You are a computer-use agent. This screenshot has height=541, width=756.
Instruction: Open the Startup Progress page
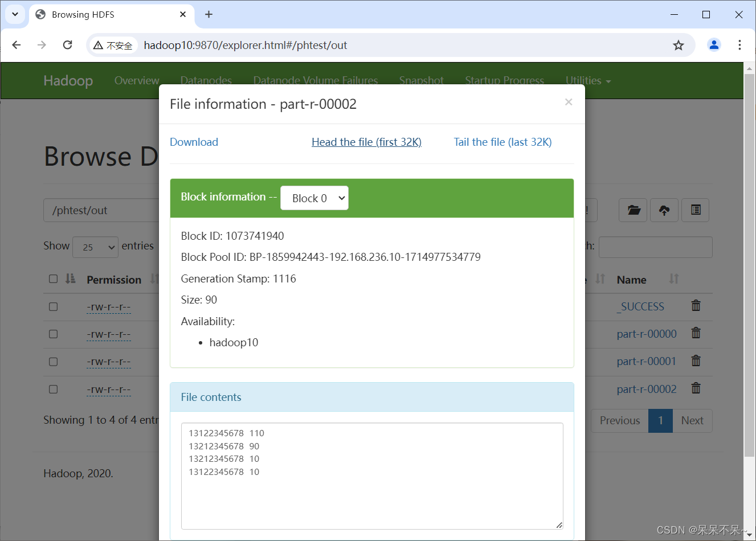(505, 80)
